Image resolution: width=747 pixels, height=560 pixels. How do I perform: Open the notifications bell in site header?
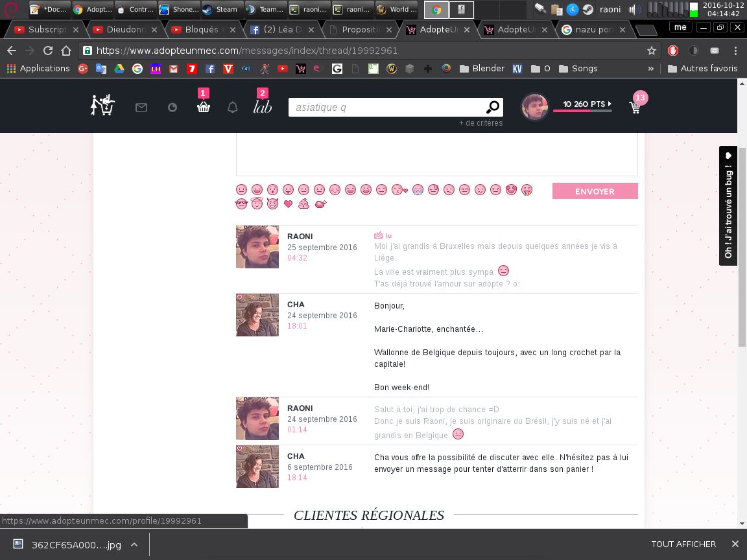pyautogui.click(x=233, y=107)
